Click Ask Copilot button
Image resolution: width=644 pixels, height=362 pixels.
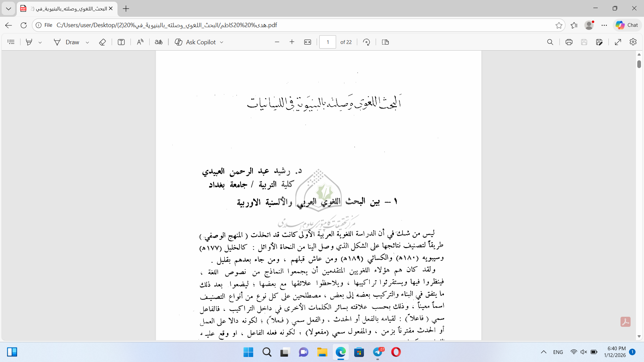(196, 42)
